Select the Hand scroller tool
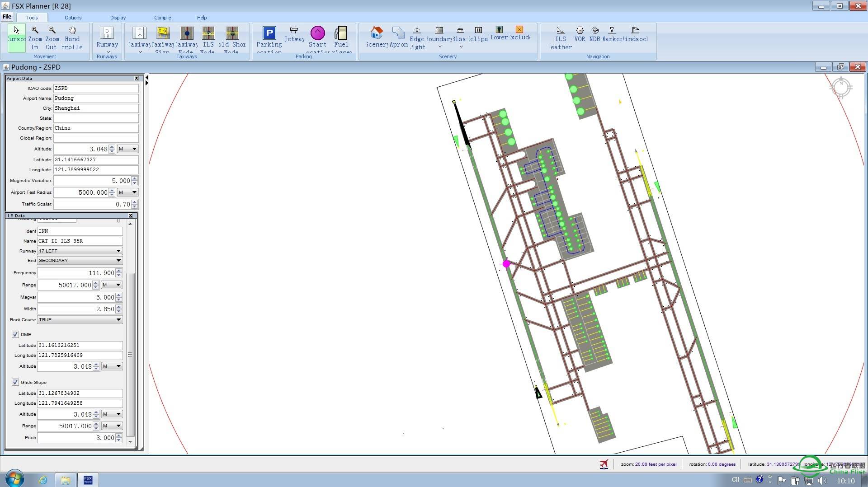The width and height of the screenshot is (868, 487). [x=72, y=38]
